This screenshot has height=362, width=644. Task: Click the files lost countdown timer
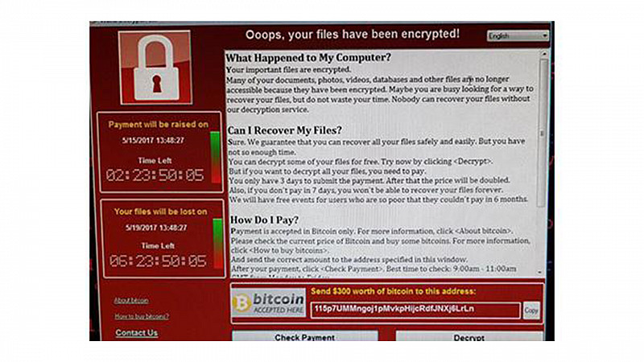pyautogui.click(x=158, y=261)
